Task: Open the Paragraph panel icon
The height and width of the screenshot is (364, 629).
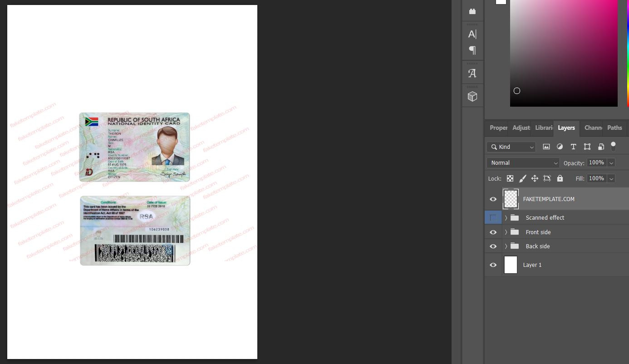Action: click(x=472, y=50)
